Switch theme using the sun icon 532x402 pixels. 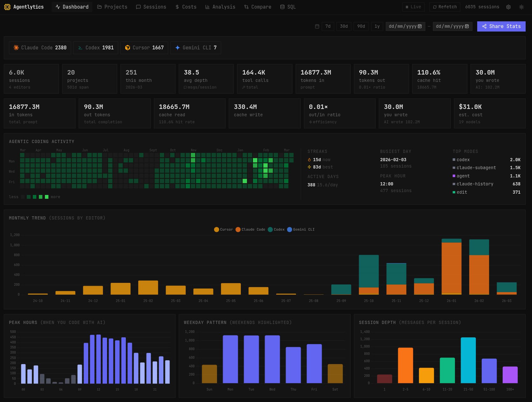click(x=521, y=7)
